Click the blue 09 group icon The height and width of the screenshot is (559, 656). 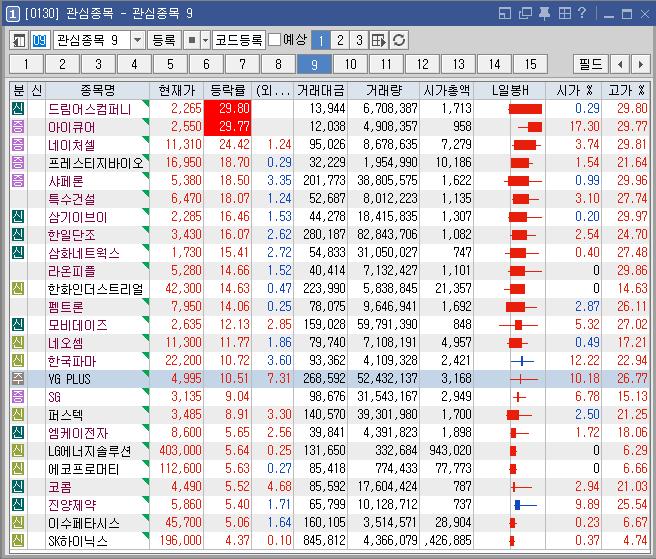(x=39, y=41)
